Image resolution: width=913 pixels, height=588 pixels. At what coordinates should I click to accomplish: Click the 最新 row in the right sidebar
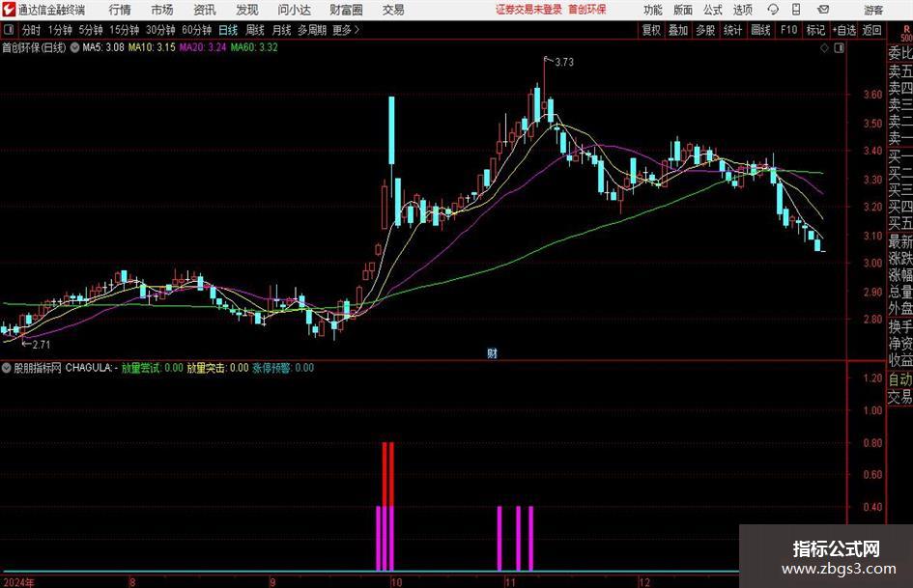(900, 241)
